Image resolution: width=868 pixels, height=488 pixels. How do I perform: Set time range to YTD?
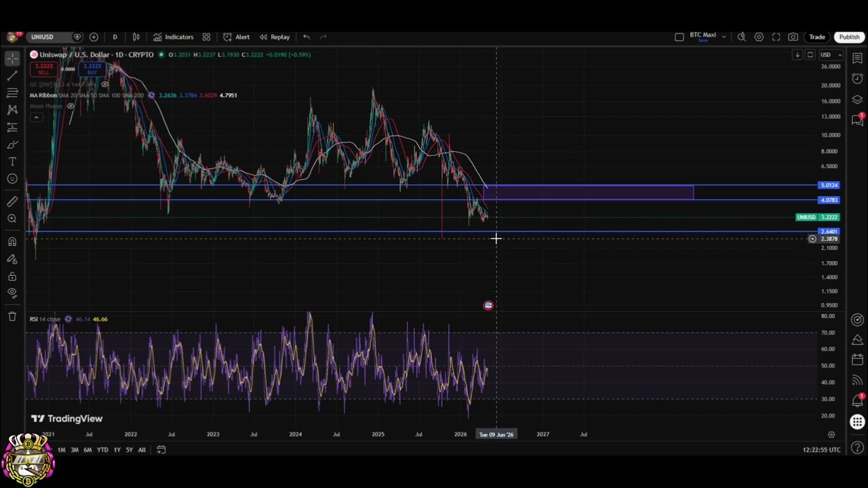(x=102, y=449)
